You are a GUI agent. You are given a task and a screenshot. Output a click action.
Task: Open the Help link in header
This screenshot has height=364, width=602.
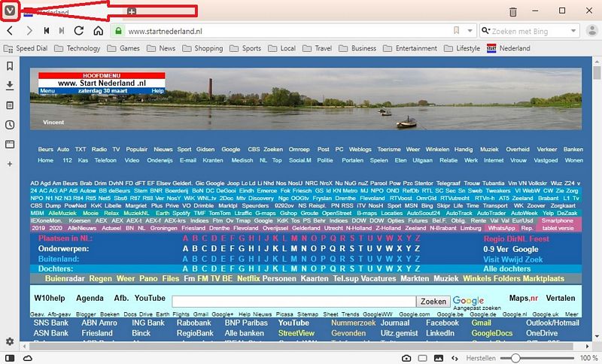point(157,91)
